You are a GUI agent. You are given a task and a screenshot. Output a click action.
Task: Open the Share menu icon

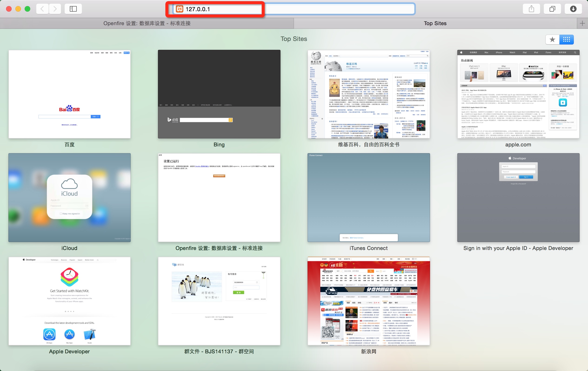[x=531, y=9]
